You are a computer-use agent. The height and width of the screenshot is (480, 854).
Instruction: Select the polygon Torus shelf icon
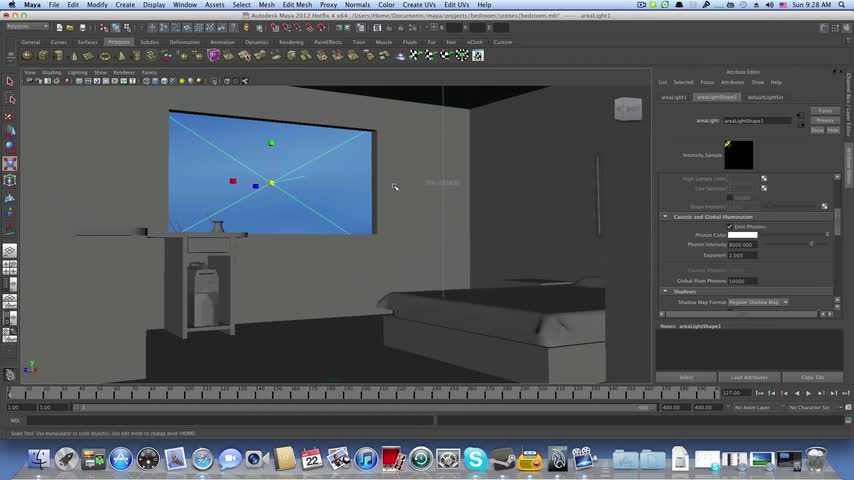point(105,56)
